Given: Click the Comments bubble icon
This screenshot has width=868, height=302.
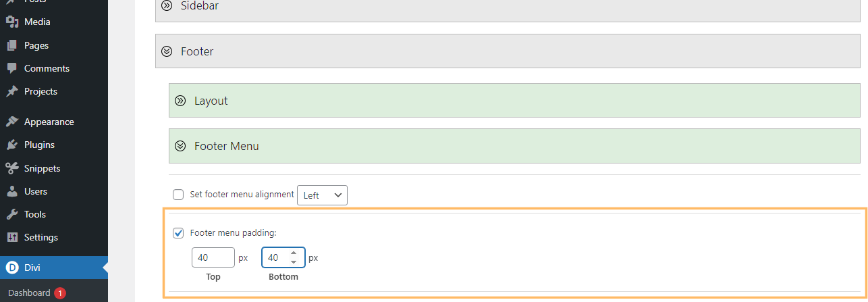Looking at the screenshot, I should point(11,68).
